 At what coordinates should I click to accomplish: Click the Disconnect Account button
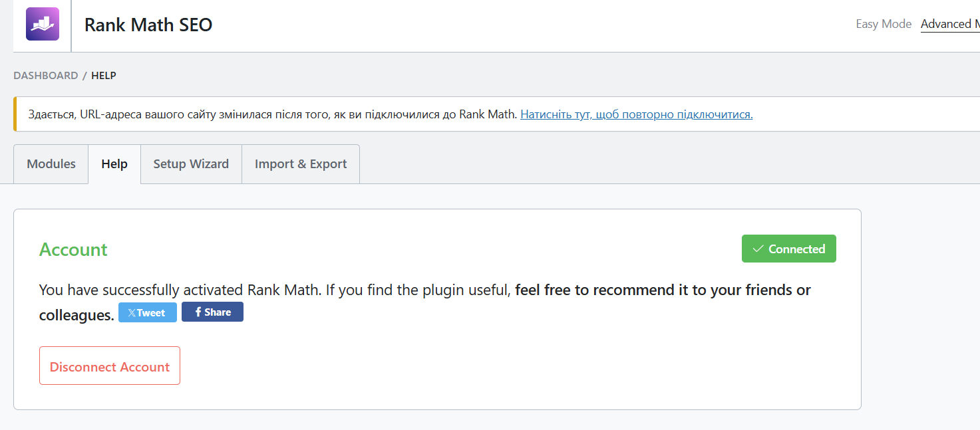(x=110, y=366)
